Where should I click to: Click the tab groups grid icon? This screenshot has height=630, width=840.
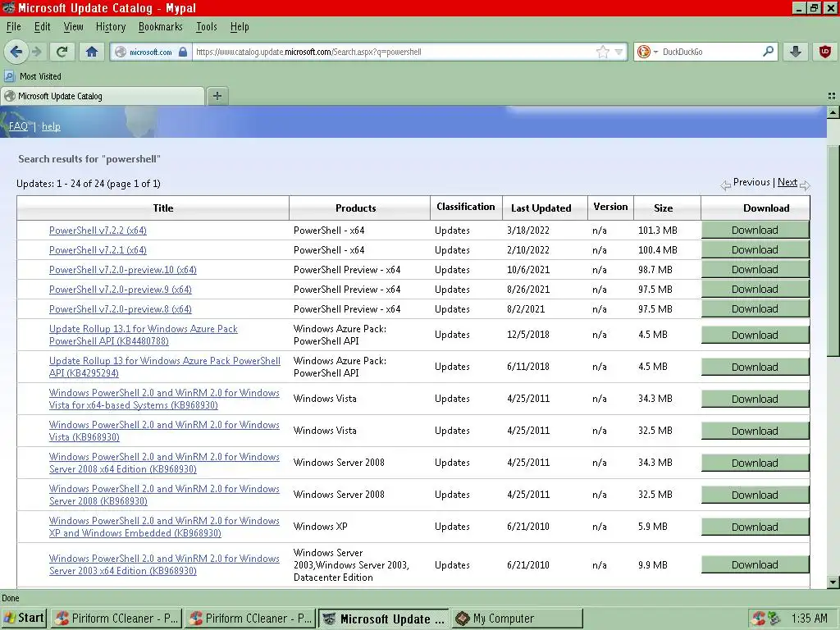(x=832, y=96)
